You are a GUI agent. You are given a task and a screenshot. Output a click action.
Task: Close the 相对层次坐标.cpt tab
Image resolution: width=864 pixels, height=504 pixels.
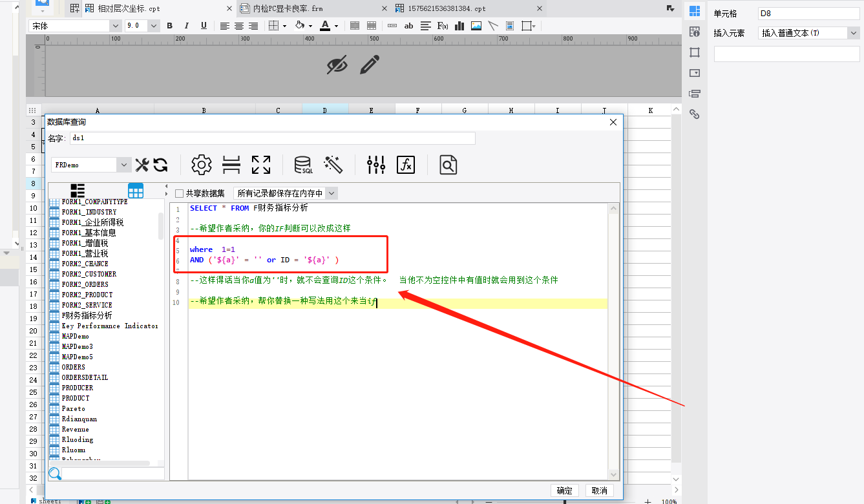(x=229, y=8)
